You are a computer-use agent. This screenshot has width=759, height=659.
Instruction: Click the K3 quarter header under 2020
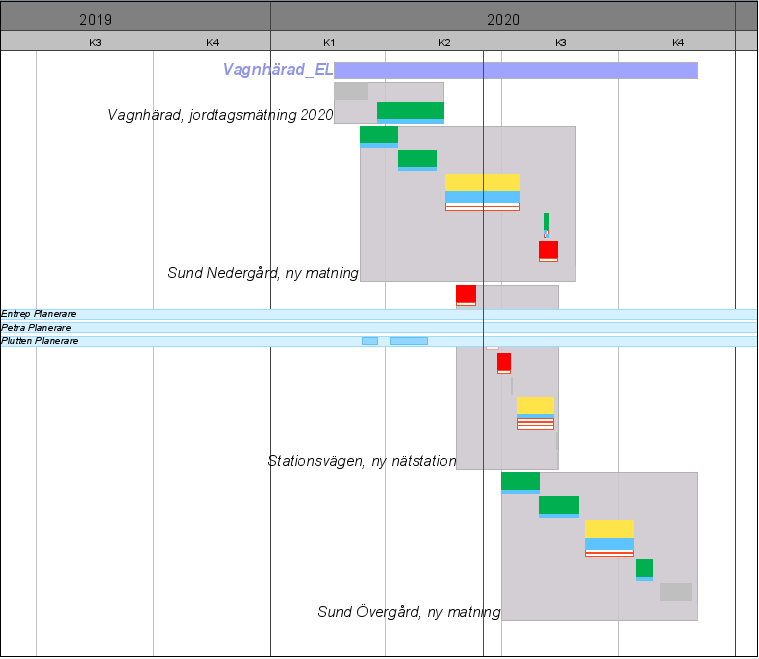[x=561, y=43]
